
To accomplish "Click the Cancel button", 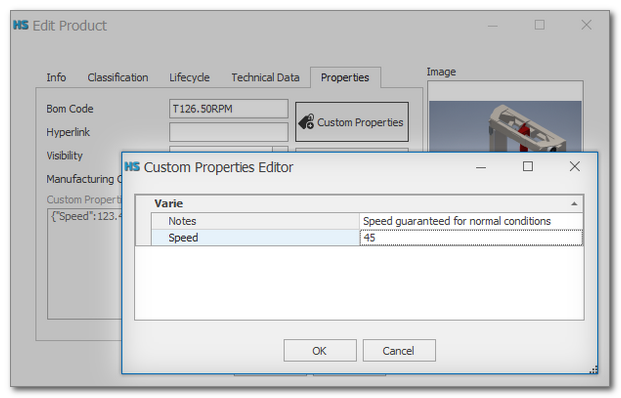I will (x=399, y=350).
